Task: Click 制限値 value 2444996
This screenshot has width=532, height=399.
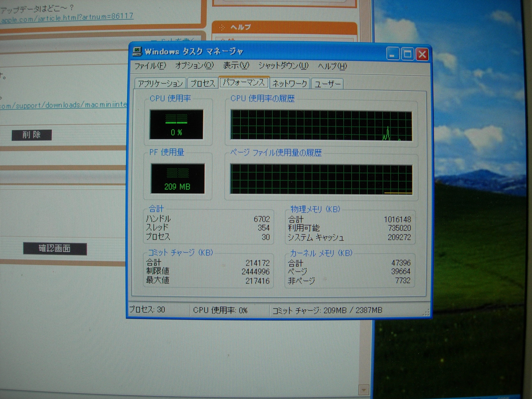Action: pyautogui.click(x=255, y=272)
